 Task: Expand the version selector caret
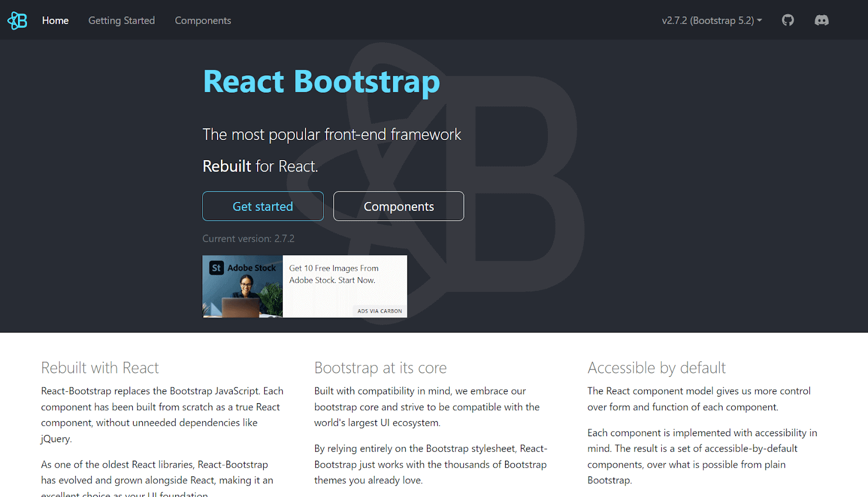(x=759, y=20)
